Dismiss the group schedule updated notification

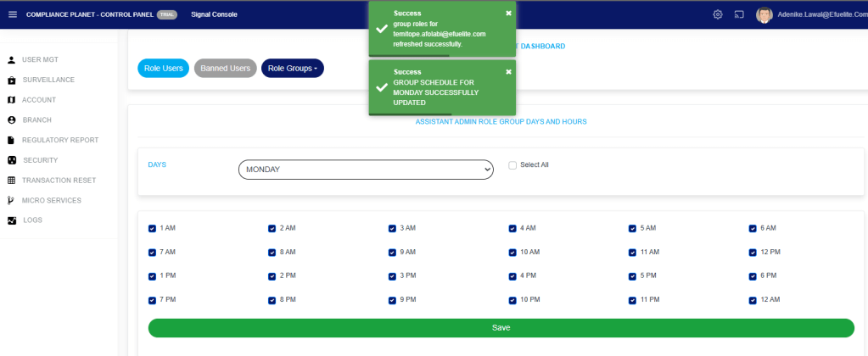click(x=508, y=71)
